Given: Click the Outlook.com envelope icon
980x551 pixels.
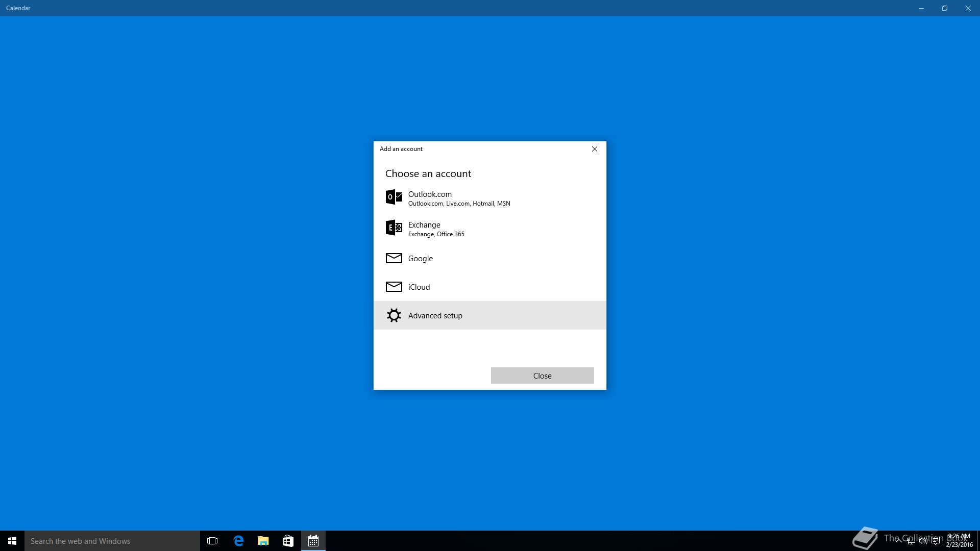Looking at the screenshot, I should [394, 197].
